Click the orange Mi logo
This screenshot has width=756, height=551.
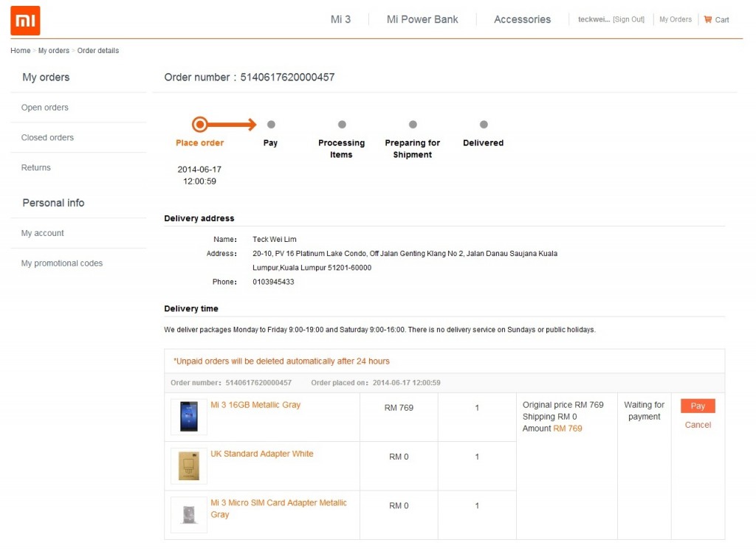tap(25, 21)
